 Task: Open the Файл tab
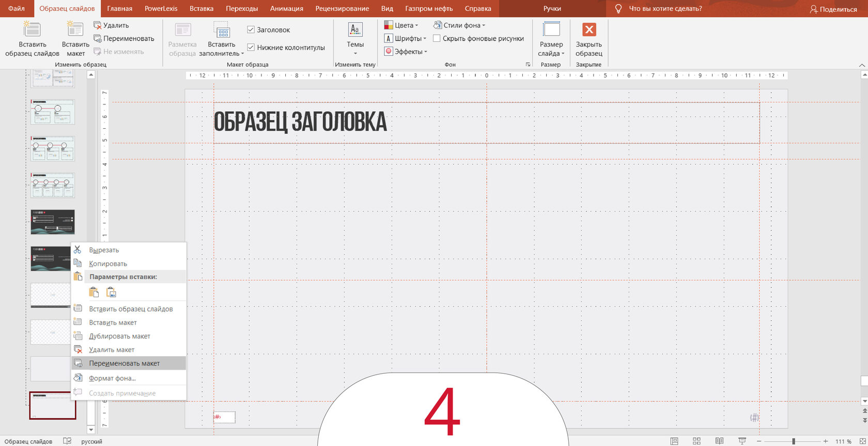click(17, 8)
